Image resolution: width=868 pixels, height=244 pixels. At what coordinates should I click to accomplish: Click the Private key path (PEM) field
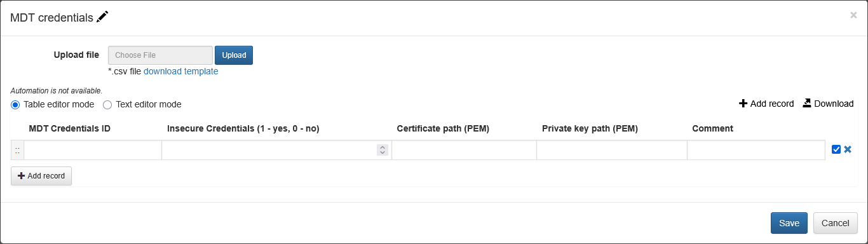pos(612,151)
